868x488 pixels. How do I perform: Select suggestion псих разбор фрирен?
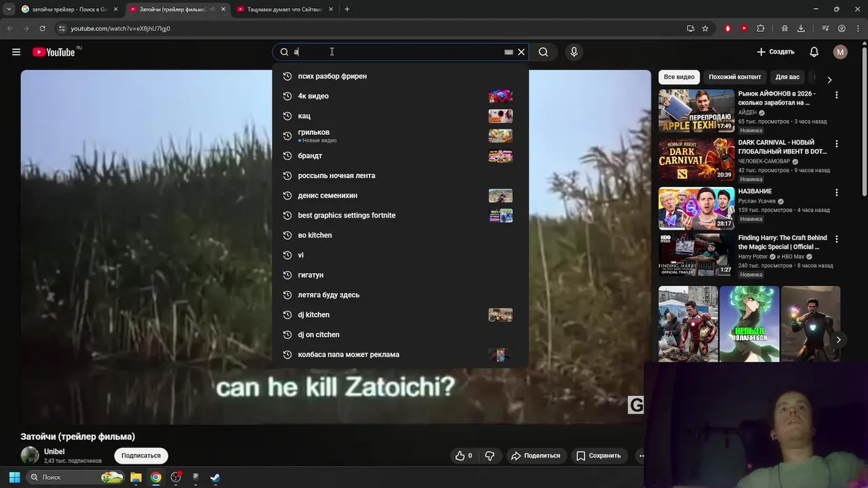400,76
